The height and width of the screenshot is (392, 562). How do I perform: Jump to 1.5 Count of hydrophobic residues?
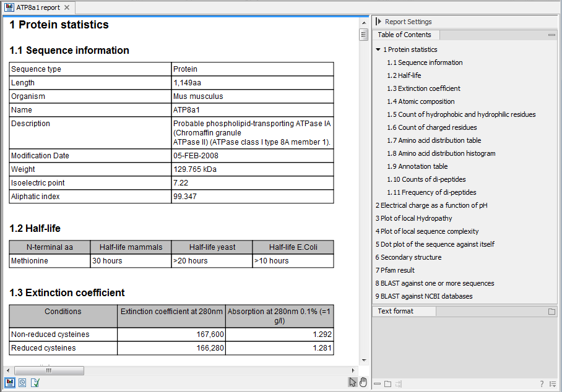pos(461,114)
